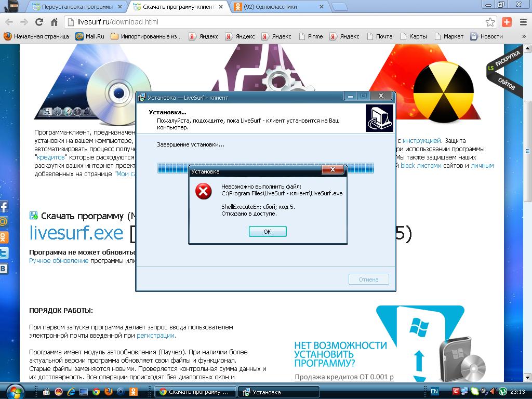Open Mail.Ru bookmark
The width and height of the screenshot is (532, 399).
click(90, 36)
